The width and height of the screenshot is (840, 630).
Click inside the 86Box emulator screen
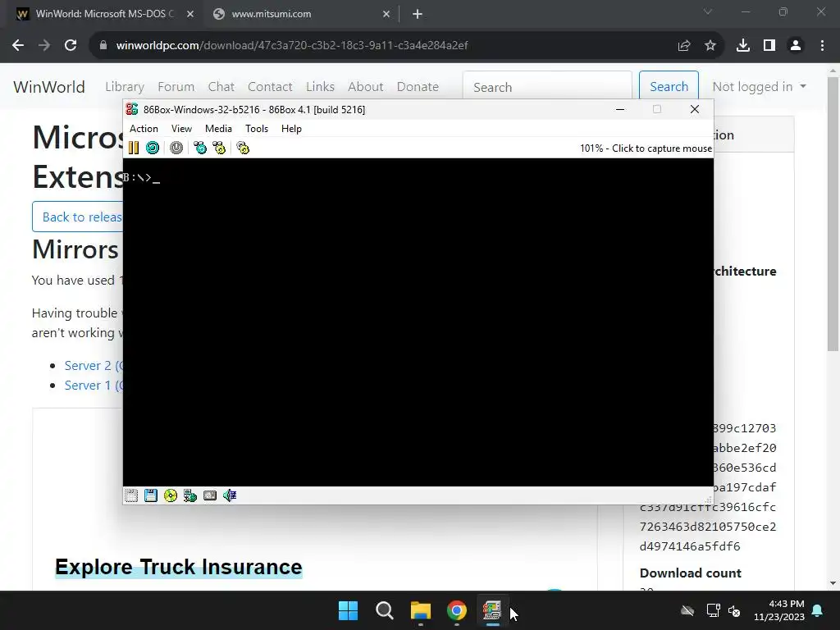click(x=418, y=322)
